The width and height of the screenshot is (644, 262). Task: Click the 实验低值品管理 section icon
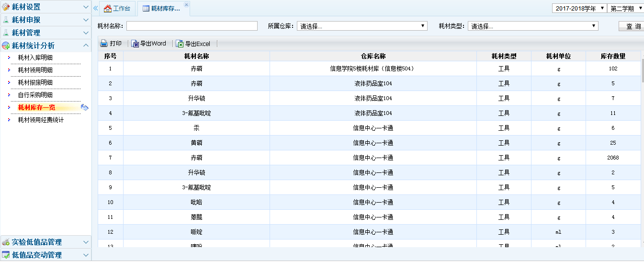6,242
